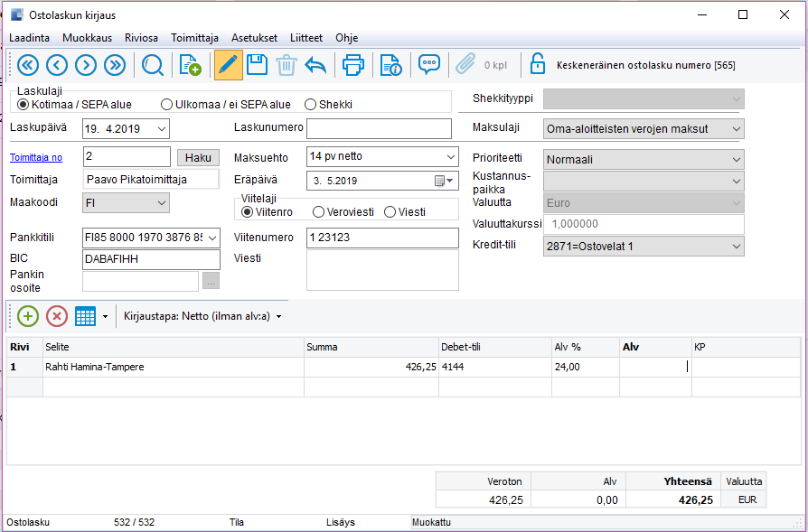Click the pencil edit icon

pyautogui.click(x=228, y=65)
